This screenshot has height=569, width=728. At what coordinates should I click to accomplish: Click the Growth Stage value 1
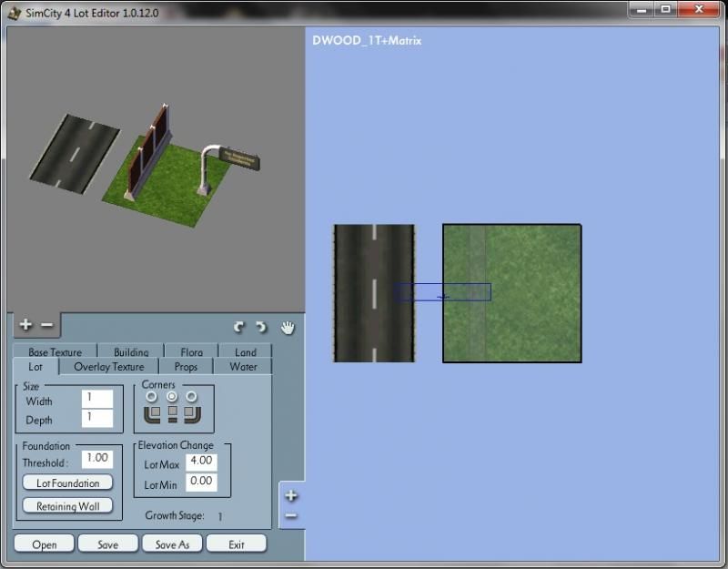[220, 516]
